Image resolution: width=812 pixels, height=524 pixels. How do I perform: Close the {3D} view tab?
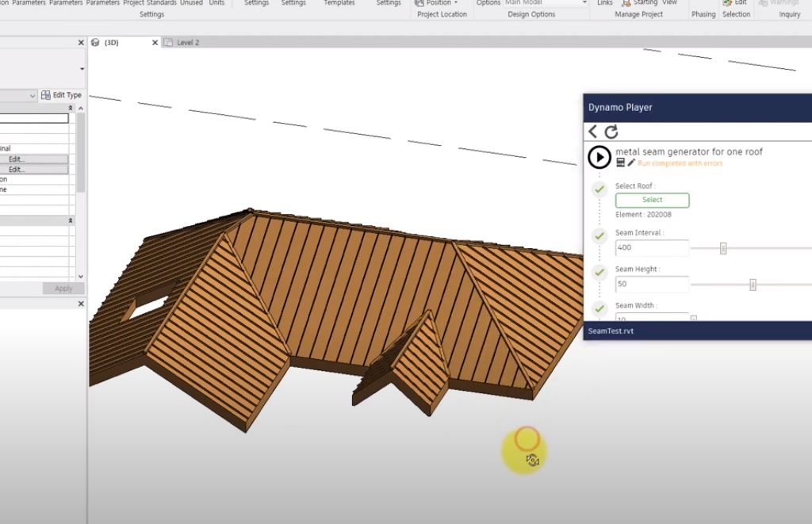pyautogui.click(x=155, y=43)
